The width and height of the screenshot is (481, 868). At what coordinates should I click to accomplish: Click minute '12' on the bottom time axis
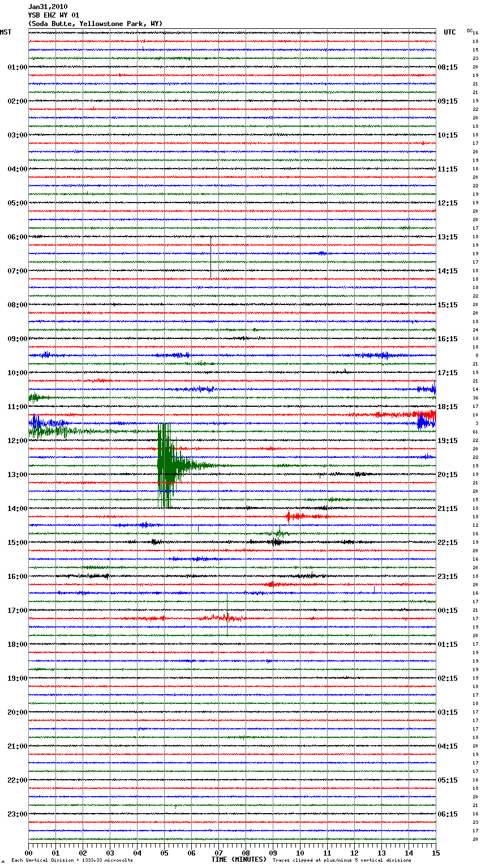pos(354,853)
